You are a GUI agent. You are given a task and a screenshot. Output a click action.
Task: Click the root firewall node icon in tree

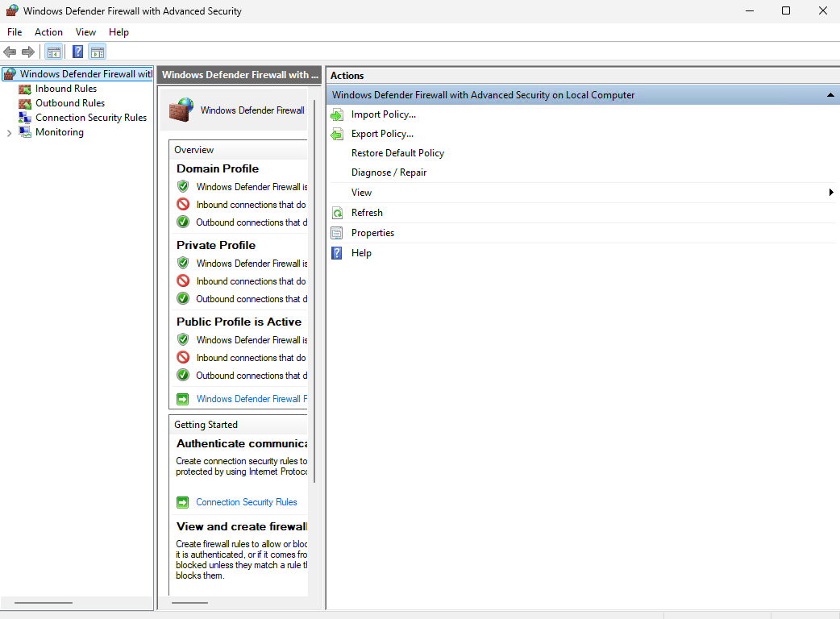[10, 74]
